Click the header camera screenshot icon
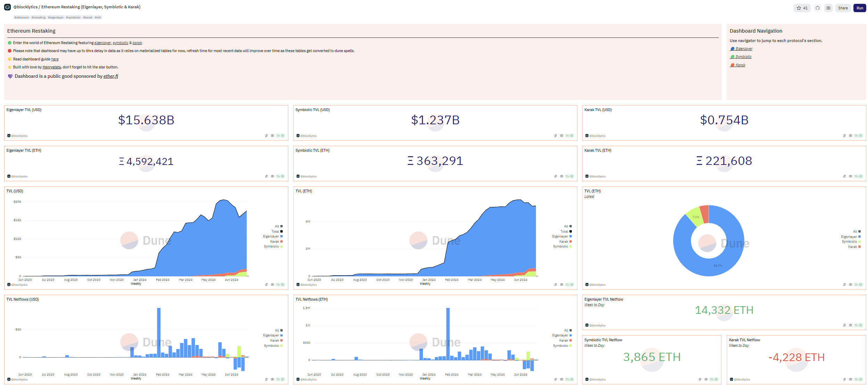This screenshot has width=868, height=385. pos(828,8)
